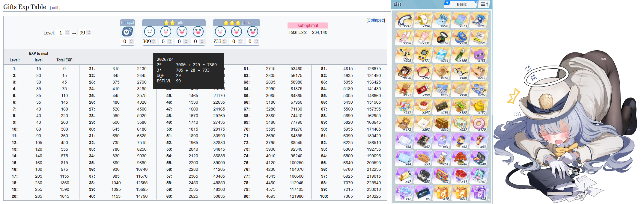Select the VIP card gift x194

(442, 107)
